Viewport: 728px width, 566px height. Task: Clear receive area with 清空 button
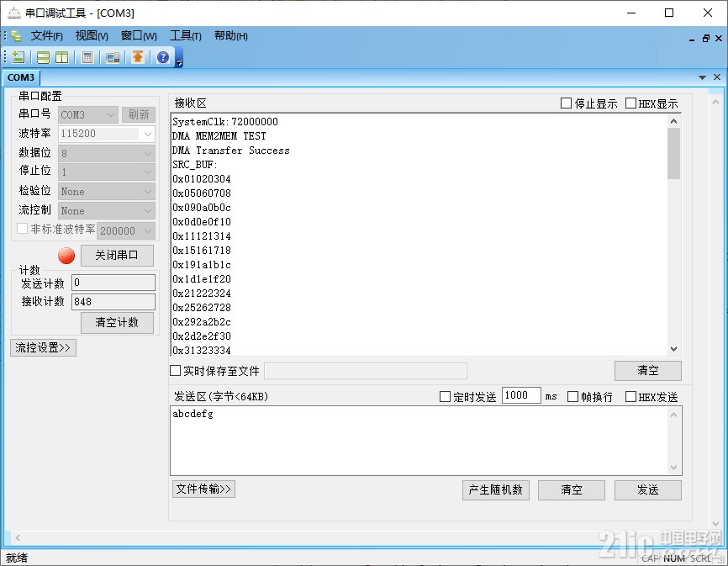point(647,371)
